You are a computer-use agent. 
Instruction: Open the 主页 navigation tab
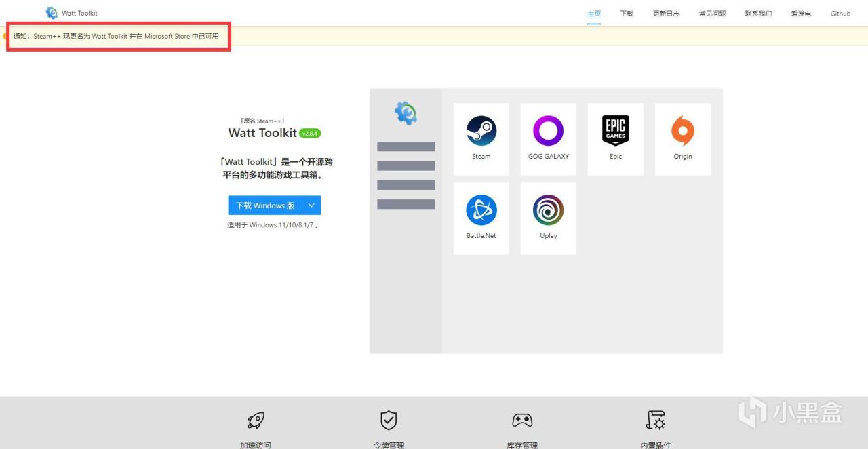(594, 14)
